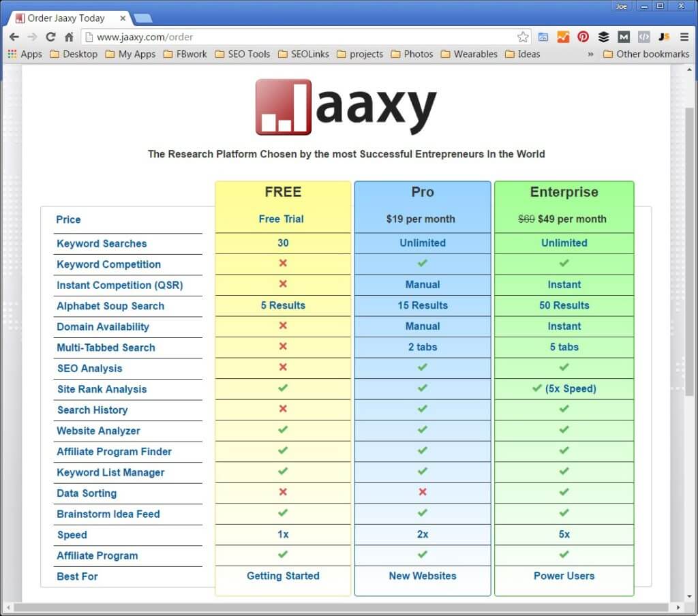The height and width of the screenshot is (616, 698).
Task: Click the Keyword List Manager label
Action: (110, 473)
